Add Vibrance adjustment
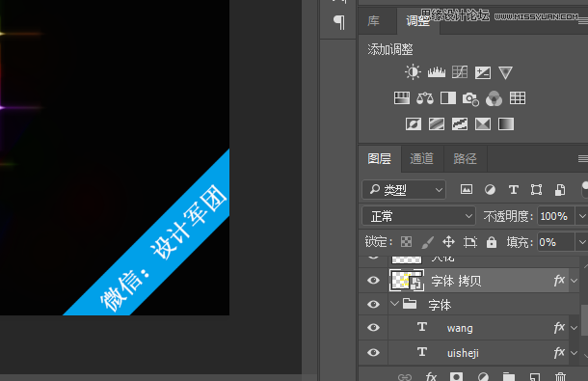This screenshot has width=588, height=381. (x=505, y=72)
